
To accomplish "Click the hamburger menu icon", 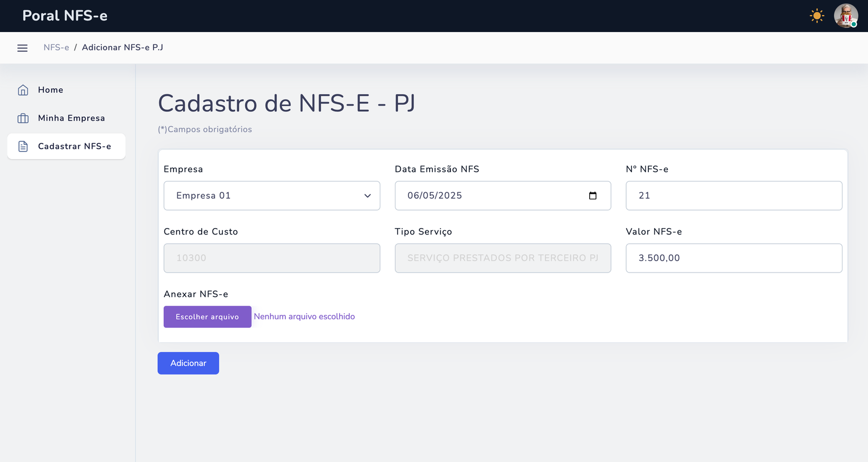I will [22, 48].
